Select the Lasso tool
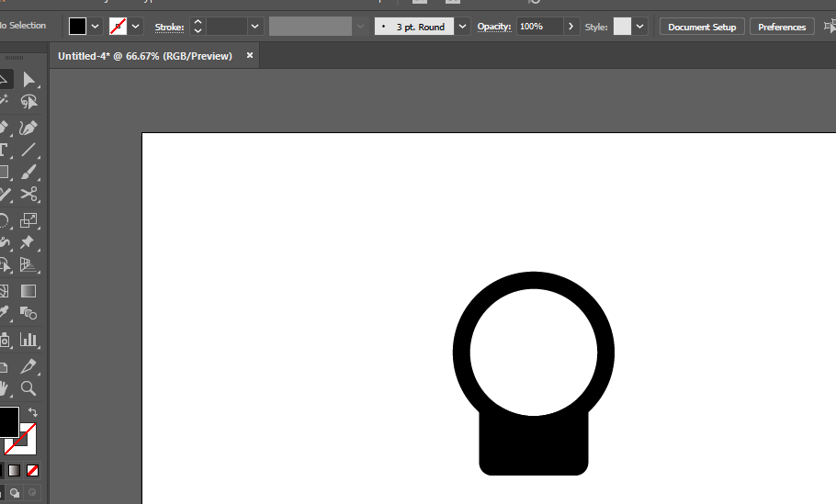This screenshot has height=504, width=836. pos(28,102)
